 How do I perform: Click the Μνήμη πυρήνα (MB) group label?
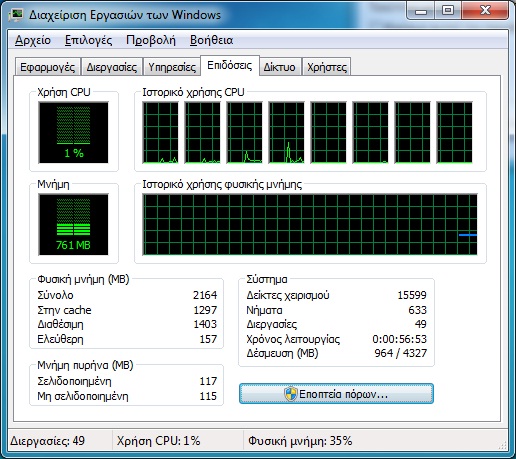[85, 365]
